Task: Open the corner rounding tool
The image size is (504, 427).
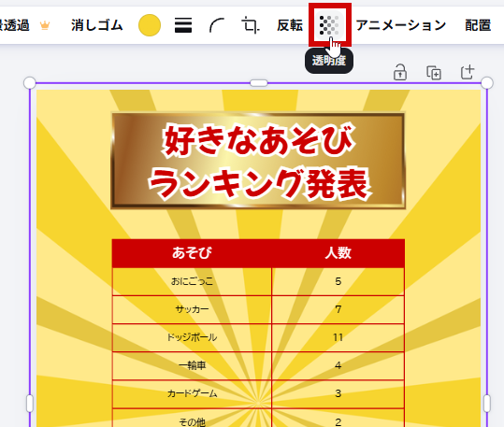Action: [x=217, y=25]
